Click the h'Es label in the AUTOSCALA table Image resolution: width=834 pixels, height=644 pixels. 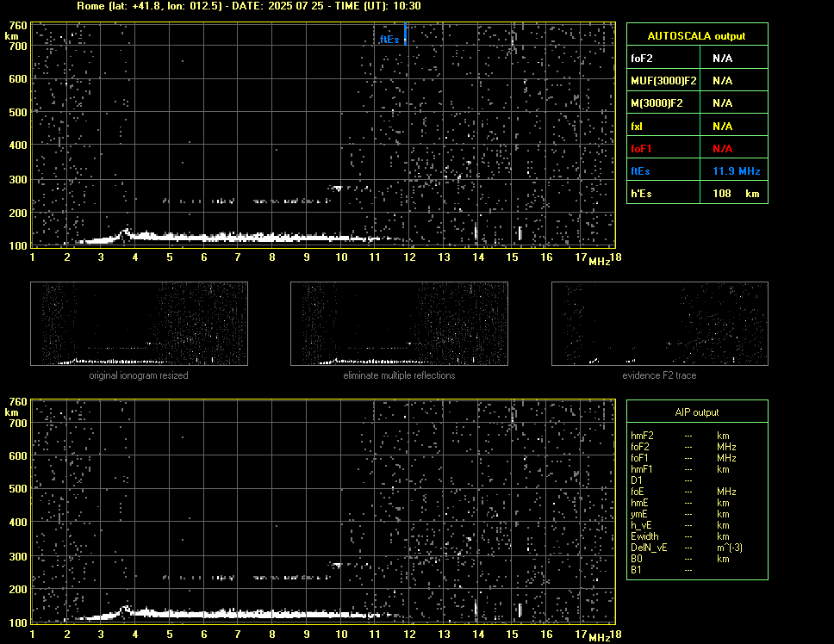(641, 194)
